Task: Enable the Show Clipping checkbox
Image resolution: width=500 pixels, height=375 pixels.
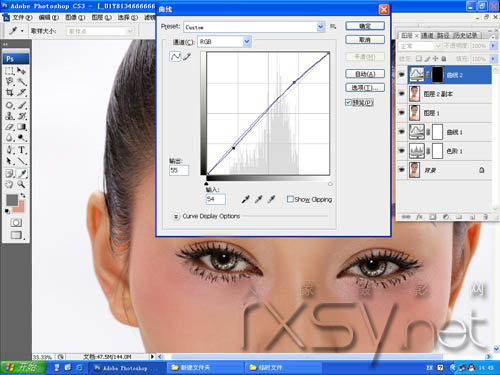Action: pos(290,199)
